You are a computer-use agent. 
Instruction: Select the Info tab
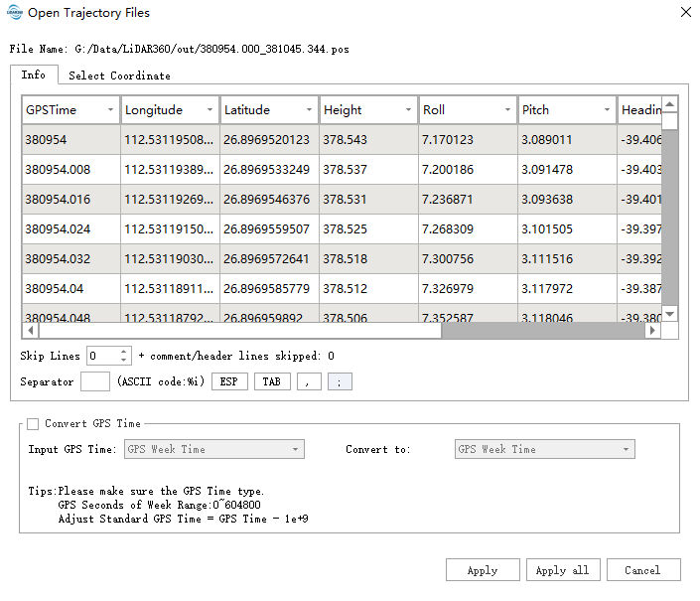pyautogui.click(x=33, y=75)
